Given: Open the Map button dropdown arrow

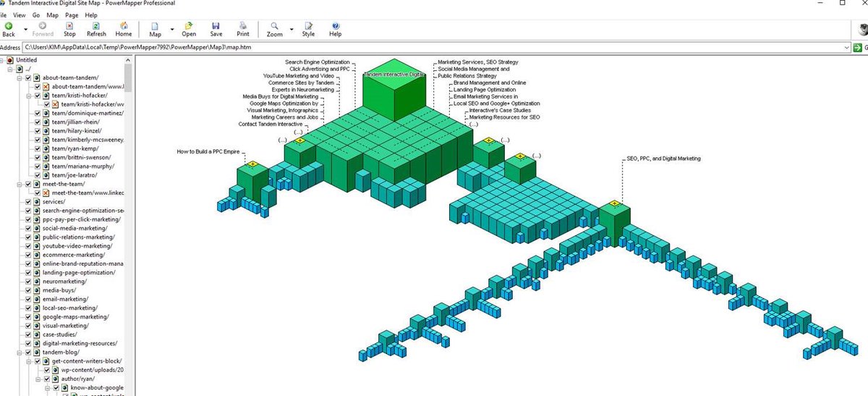Looking at the screenshot, I should click(x=172, y=30).
